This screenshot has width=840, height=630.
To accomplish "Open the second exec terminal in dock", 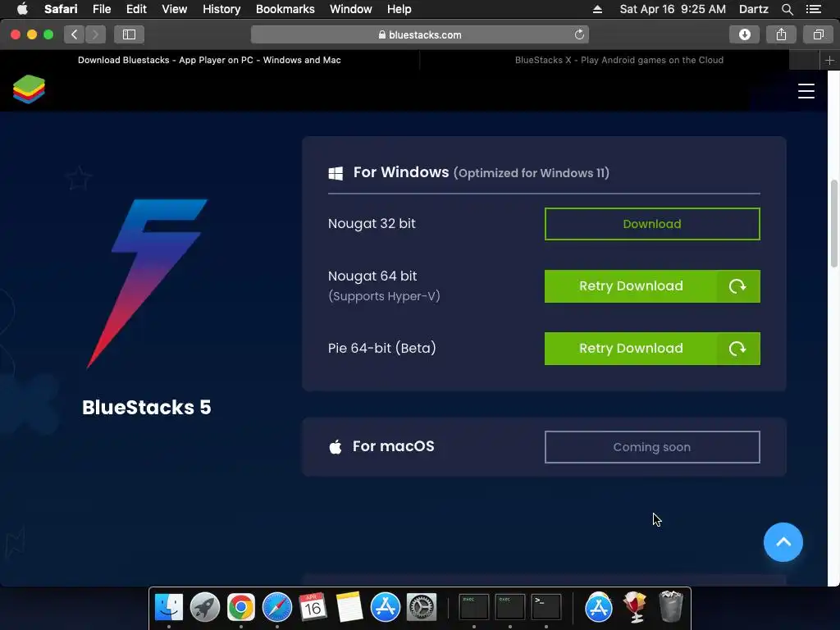I will [510, 607].
